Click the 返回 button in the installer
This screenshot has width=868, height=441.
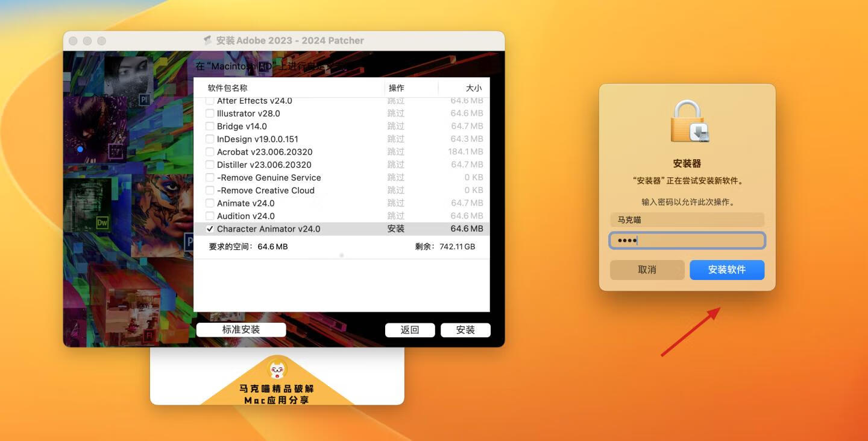[x=410, y=330]
